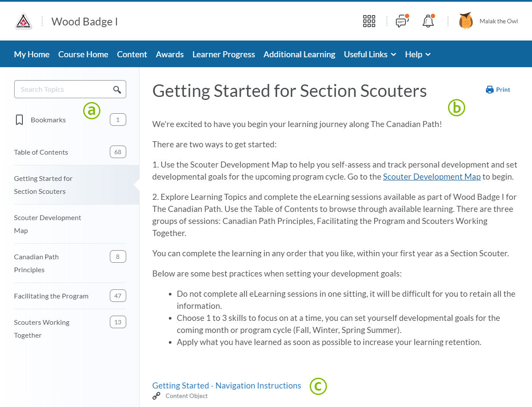
Task: Open the notifications bell
Action: (428, 21)
